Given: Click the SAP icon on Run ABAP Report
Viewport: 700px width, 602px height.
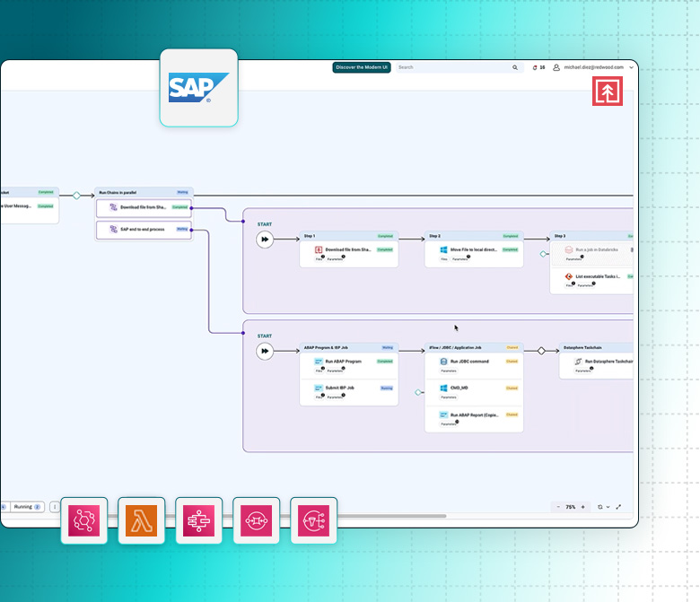Looking at the screenshot, I should point(443,414).
